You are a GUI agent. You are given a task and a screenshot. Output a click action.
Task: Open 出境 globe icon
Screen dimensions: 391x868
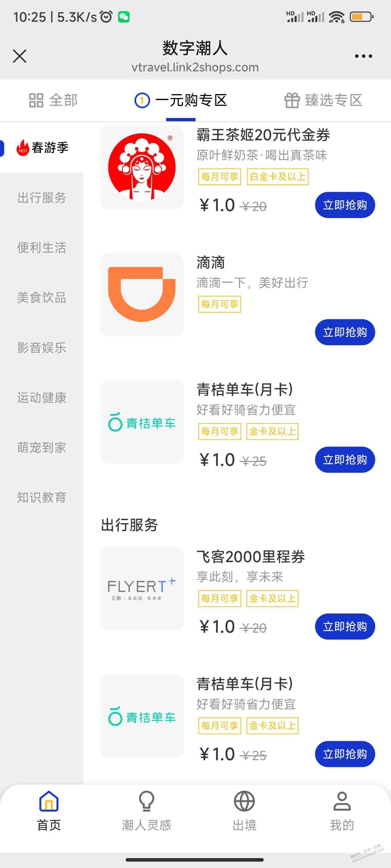click(244, 801)
